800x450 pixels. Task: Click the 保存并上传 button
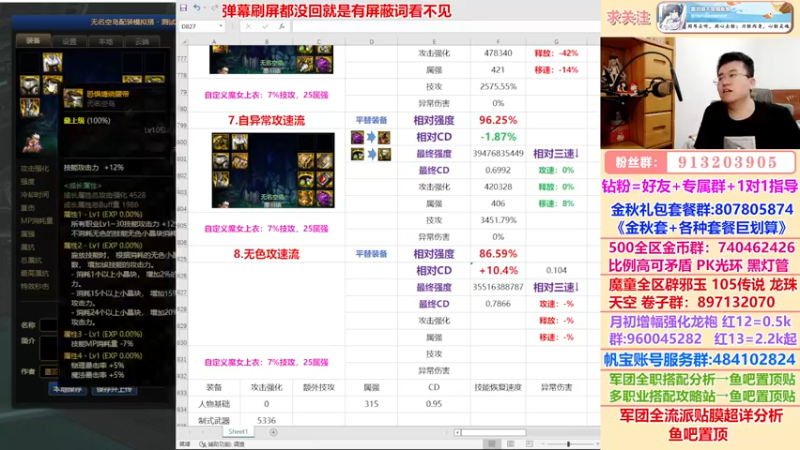point(114,389)
